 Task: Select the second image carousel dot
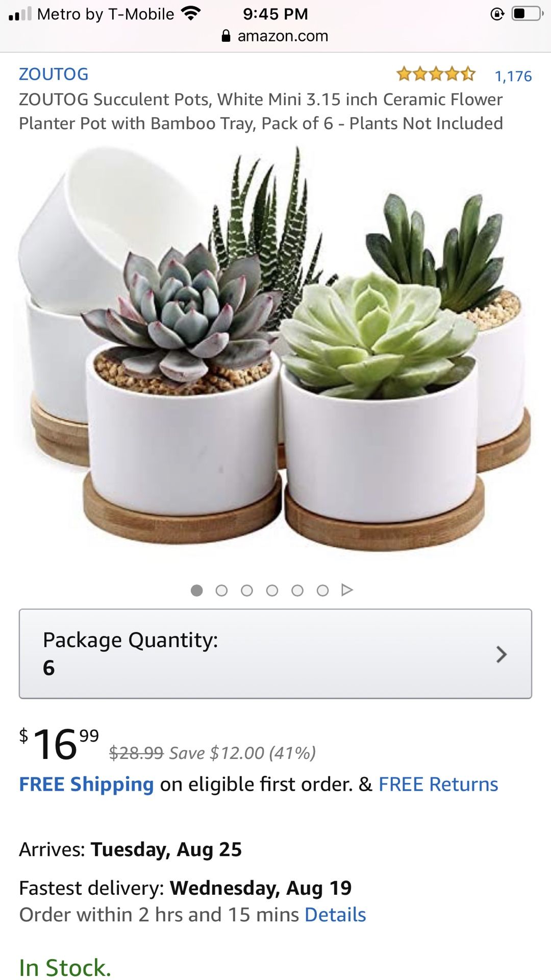click(x=221, y=591)
